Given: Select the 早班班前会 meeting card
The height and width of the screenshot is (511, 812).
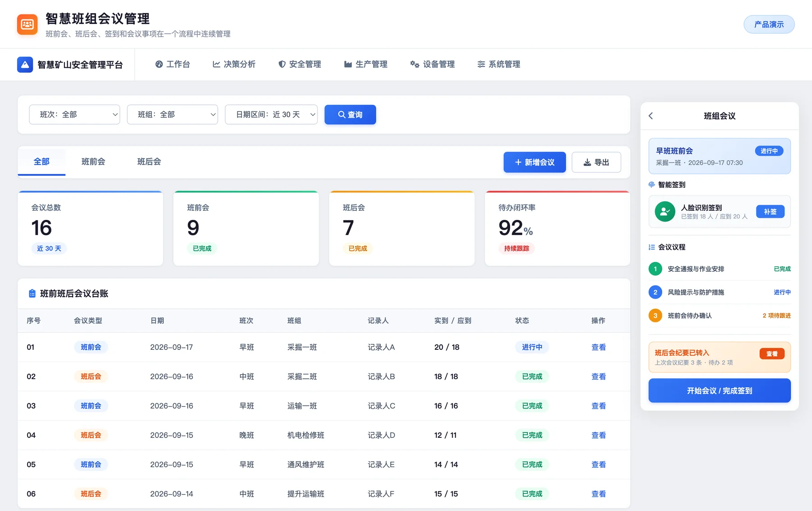Looking at the screenshot, I should coord(720,156).
